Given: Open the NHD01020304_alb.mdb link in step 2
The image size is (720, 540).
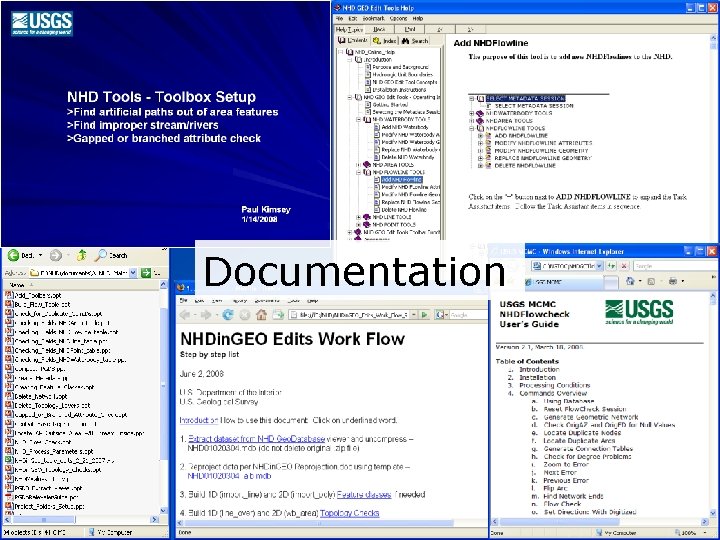Looking at the screenshot, I should pos(229,476).
